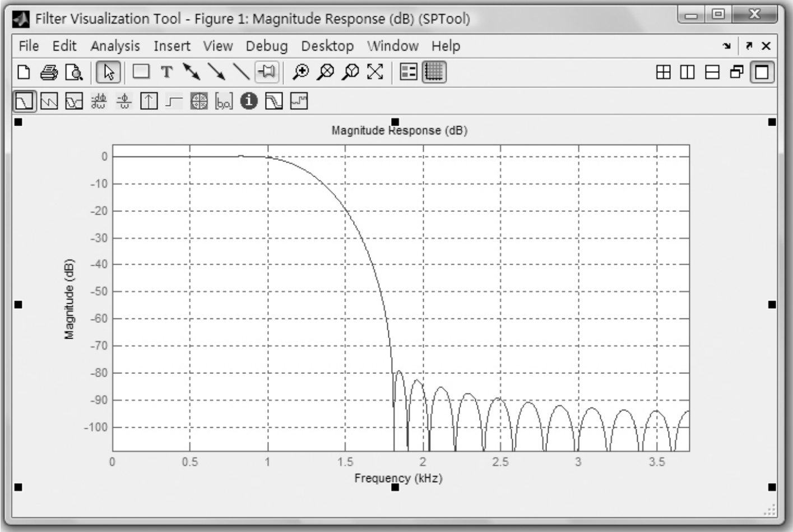This screenshot has width=793, height=532.
Task: Click the '-50' magnitude tick label
Action: (99, 292)
